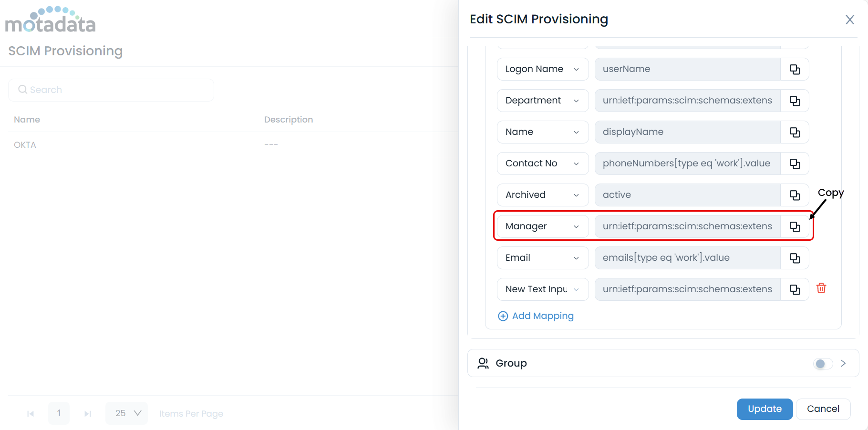Expand the Group section chevron
868x430 pixels.
pos(843,363)
